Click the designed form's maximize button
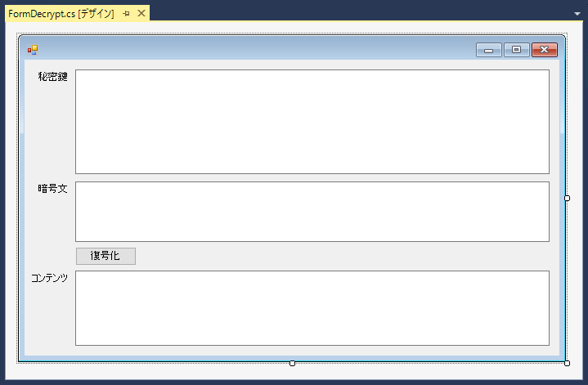588x385 pixels. (516, 50)
